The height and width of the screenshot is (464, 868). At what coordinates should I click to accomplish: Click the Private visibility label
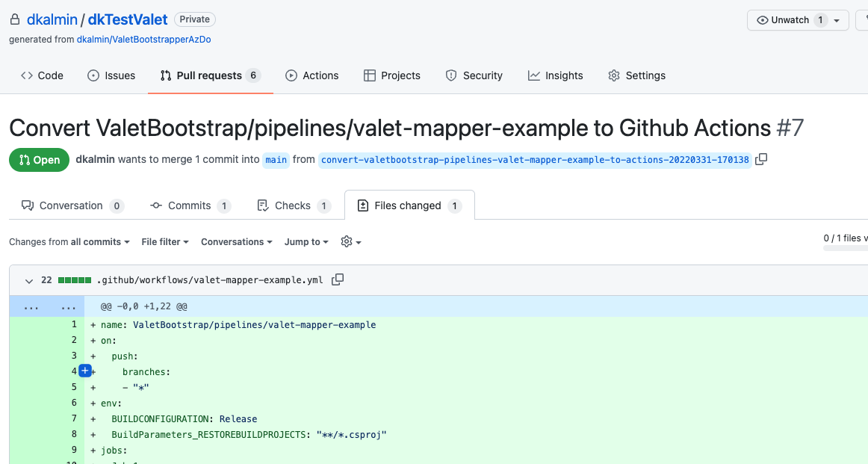[195, 19]
